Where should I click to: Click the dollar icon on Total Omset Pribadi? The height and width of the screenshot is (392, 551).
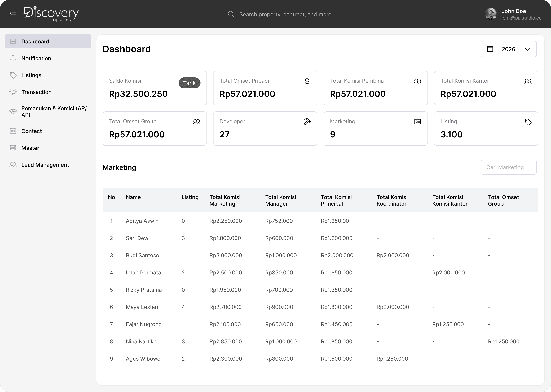coord(307,81)
